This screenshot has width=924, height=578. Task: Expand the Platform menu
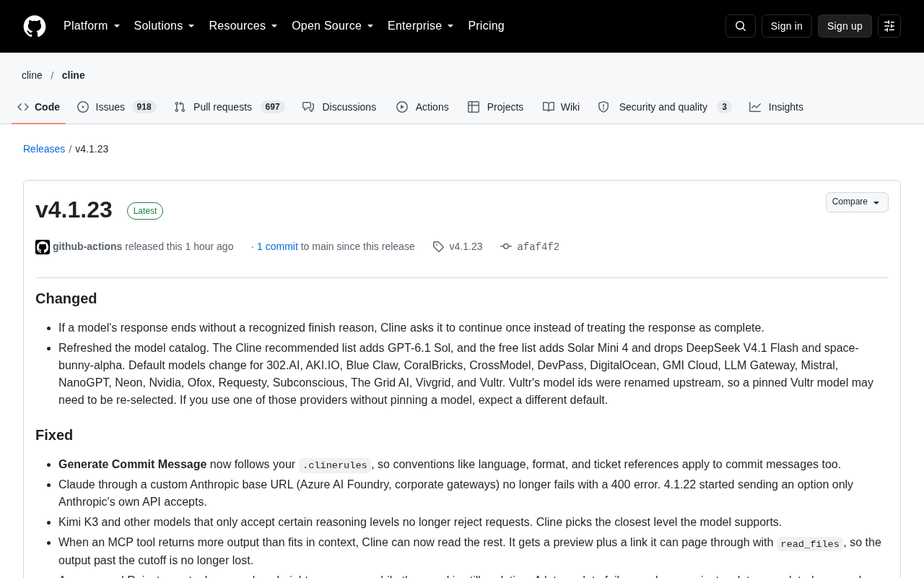pos(92,26)
